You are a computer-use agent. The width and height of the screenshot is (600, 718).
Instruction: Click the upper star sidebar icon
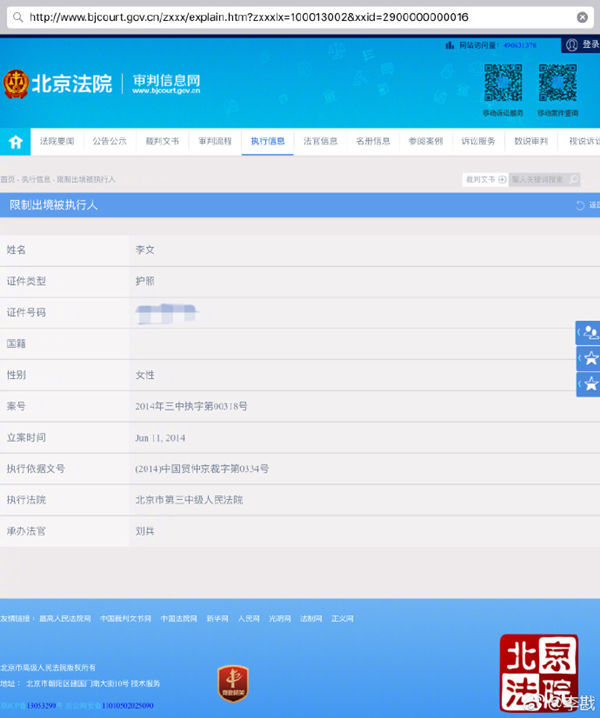point(589,358)
